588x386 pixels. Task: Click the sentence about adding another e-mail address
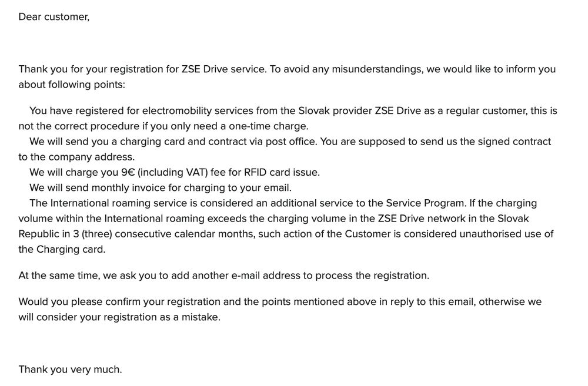224,276
